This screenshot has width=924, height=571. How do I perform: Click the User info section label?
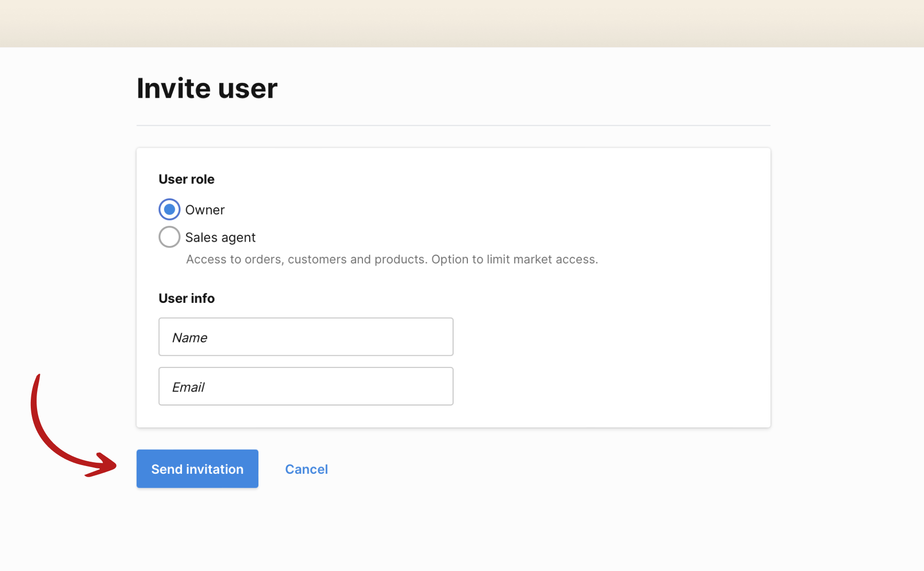point(186,298)
